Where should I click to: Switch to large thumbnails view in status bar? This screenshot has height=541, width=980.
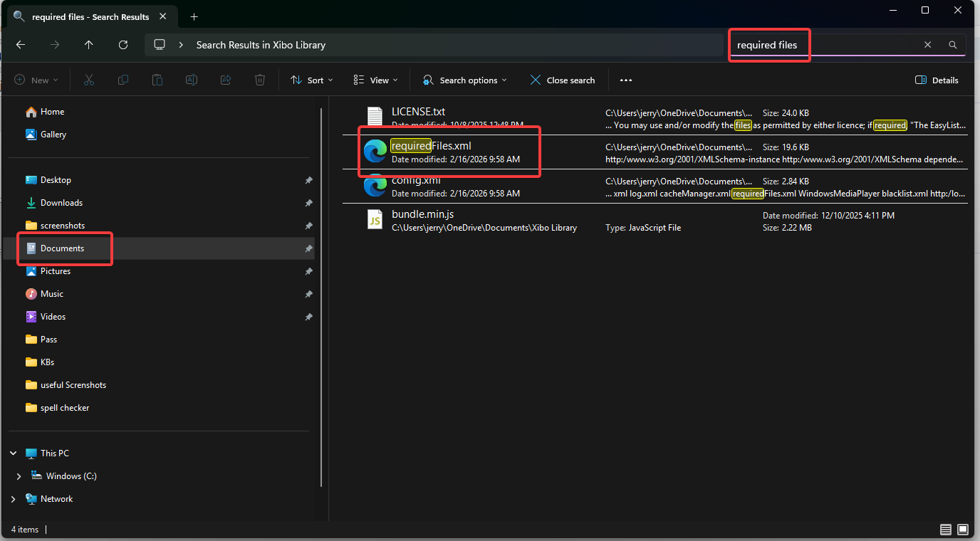tap(963, 530)
